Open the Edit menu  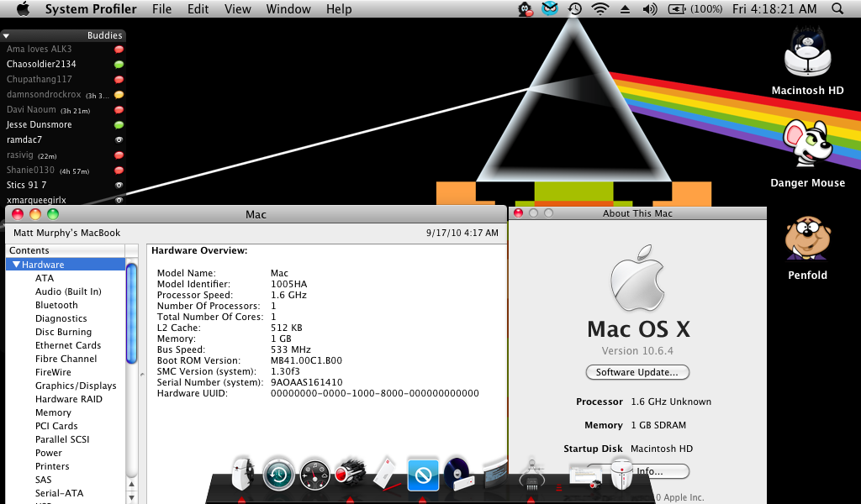[x=198, y=8]
